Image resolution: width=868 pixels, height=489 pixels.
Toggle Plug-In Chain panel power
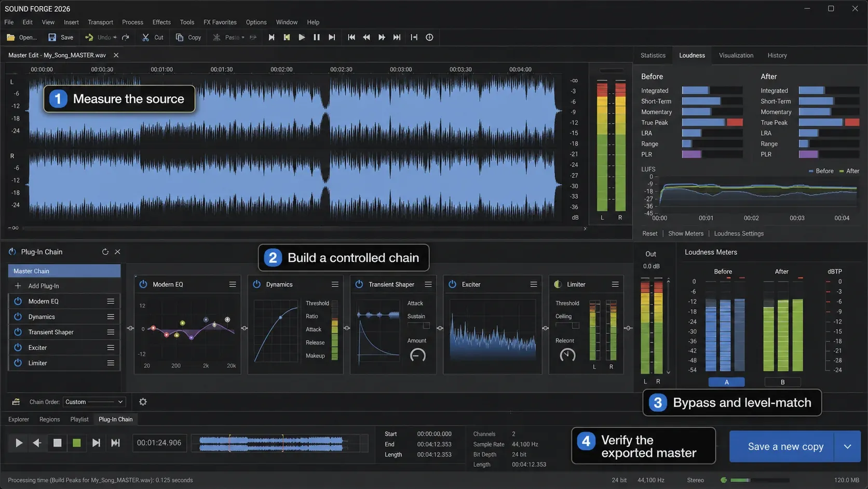[12, 252]
